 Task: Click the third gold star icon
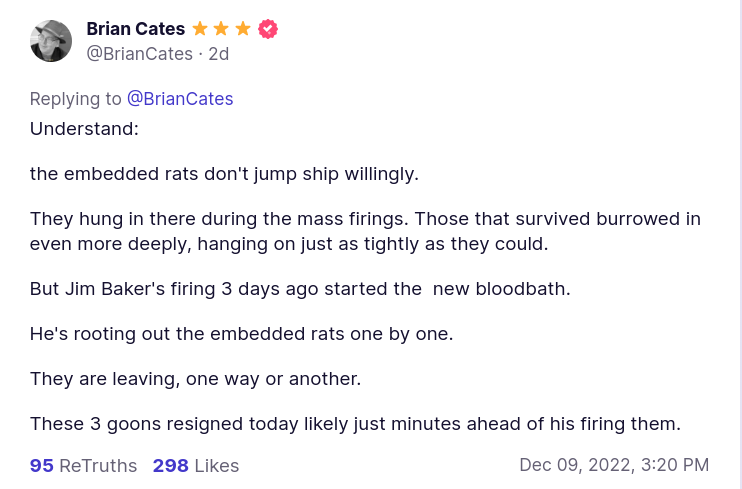click(x=243, y=29)
